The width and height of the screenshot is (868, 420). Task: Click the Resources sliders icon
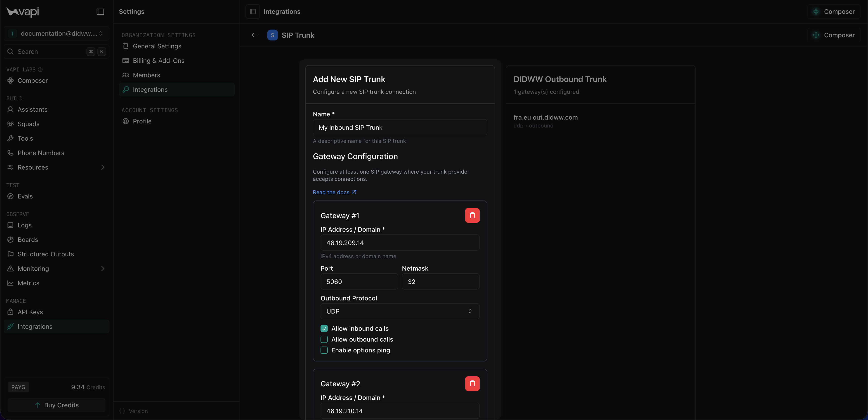pyautogui.click(x=10, y=168)
